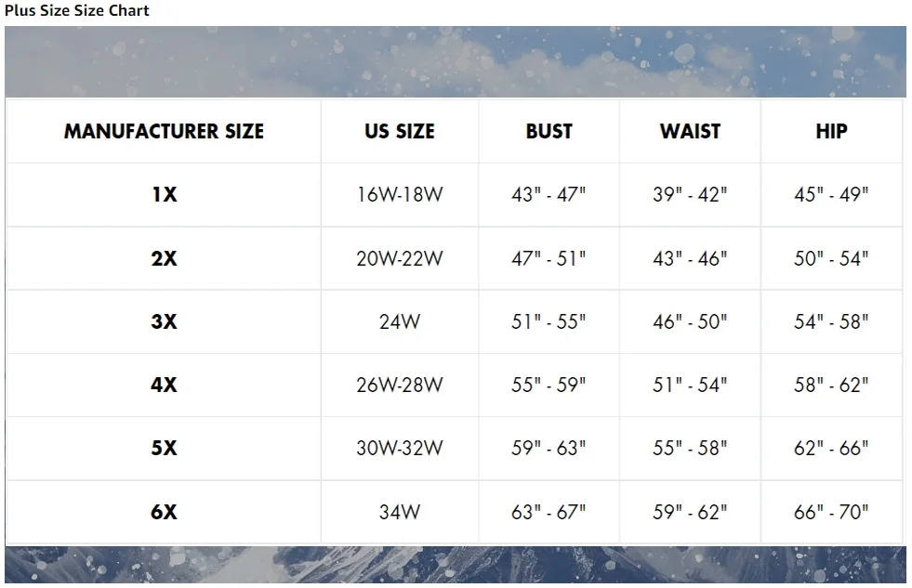Select the WAIST column header

(690, 132)
